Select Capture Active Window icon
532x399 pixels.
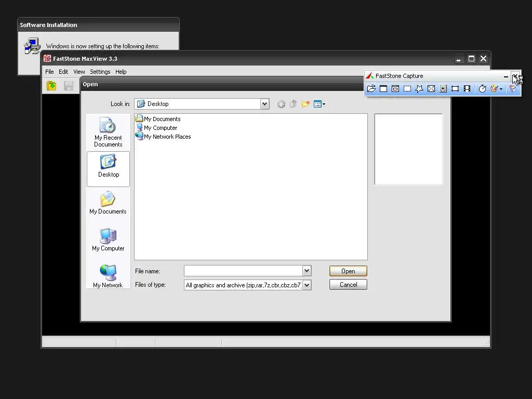(x=383, y=88)
